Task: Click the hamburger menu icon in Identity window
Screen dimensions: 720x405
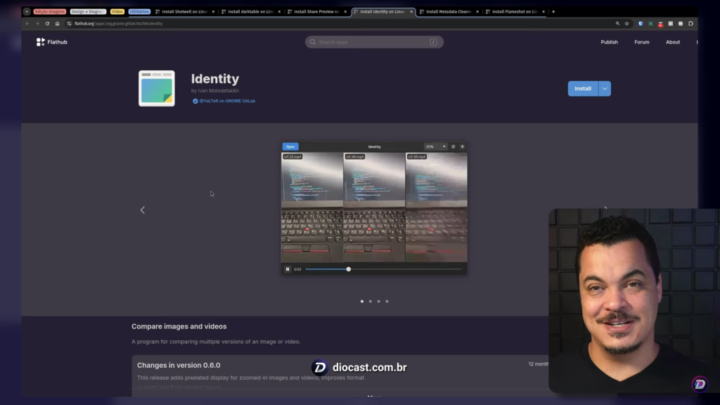Action: pyautogui.click(x=452, y=147)
